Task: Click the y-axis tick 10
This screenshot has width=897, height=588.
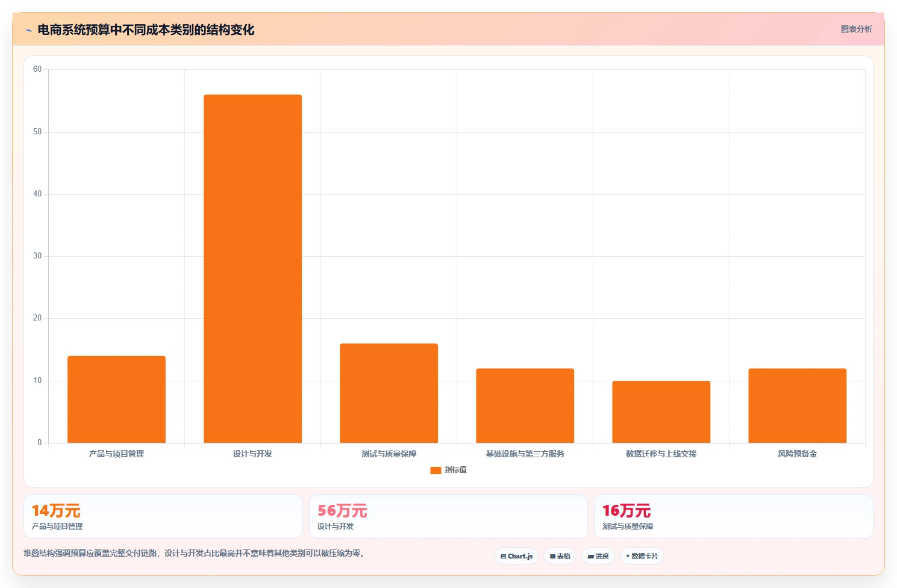Action: coord(37,381)
